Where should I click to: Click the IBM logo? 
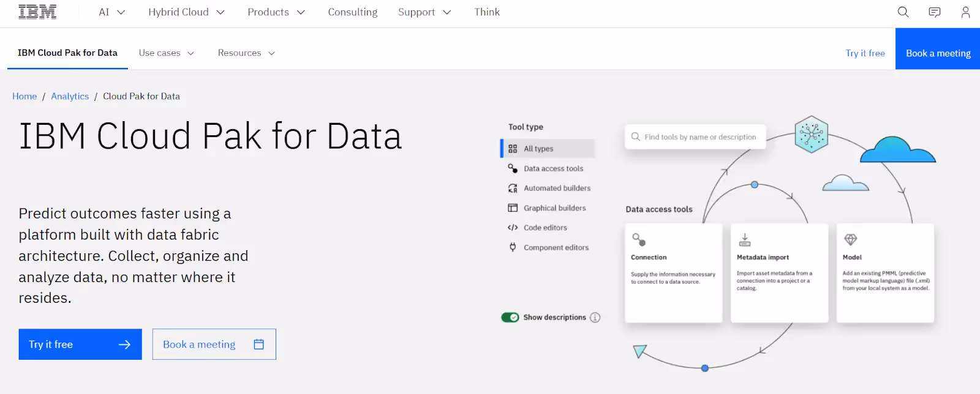37,12
